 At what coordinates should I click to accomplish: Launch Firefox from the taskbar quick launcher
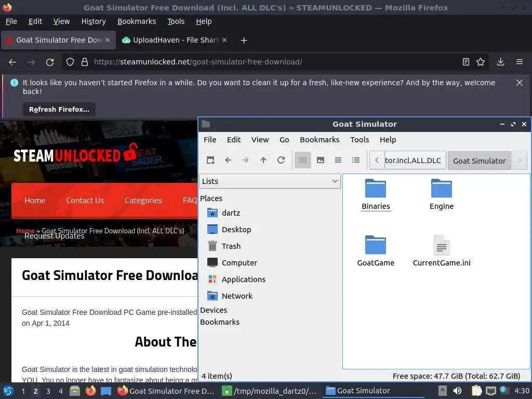(90, 391)
